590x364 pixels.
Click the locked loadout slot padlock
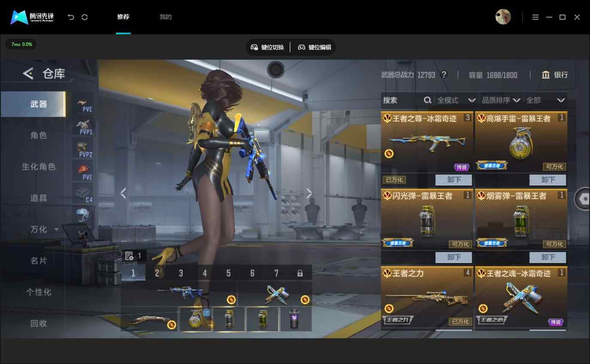point(300,273)
